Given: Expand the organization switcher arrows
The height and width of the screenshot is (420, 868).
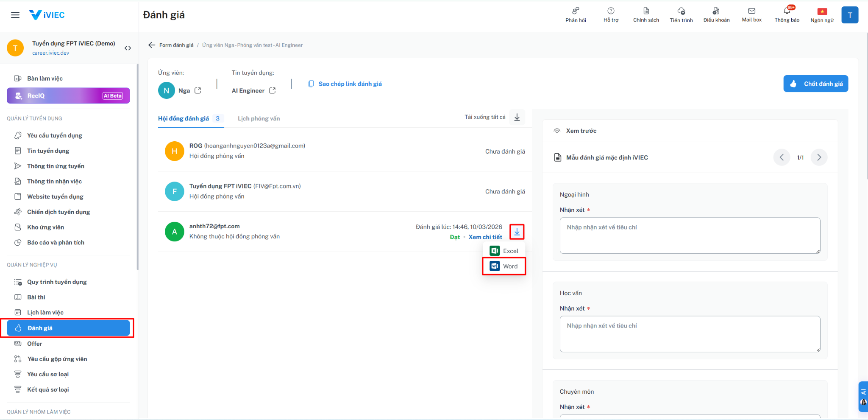Looking at the screenshot, I should 128,48.
